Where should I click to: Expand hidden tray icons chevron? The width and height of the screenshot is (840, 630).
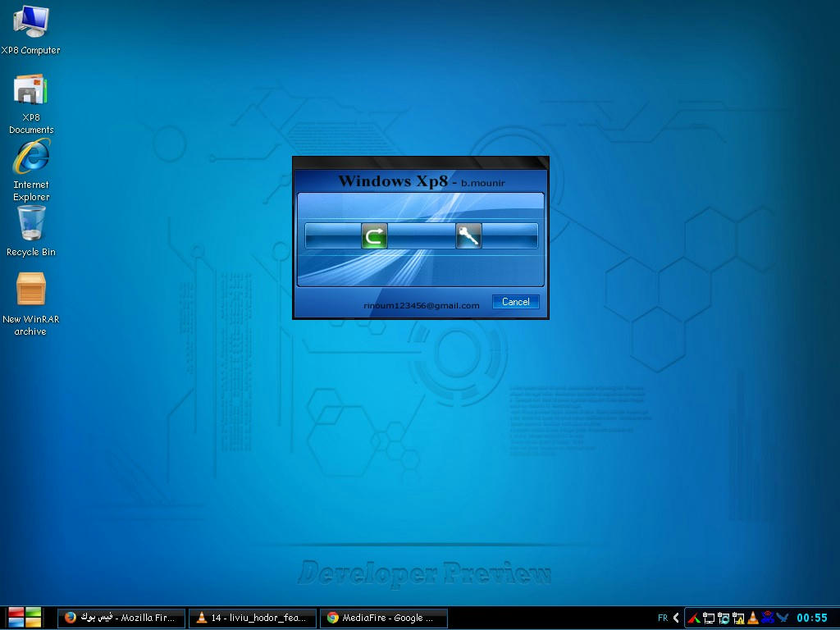676,618
